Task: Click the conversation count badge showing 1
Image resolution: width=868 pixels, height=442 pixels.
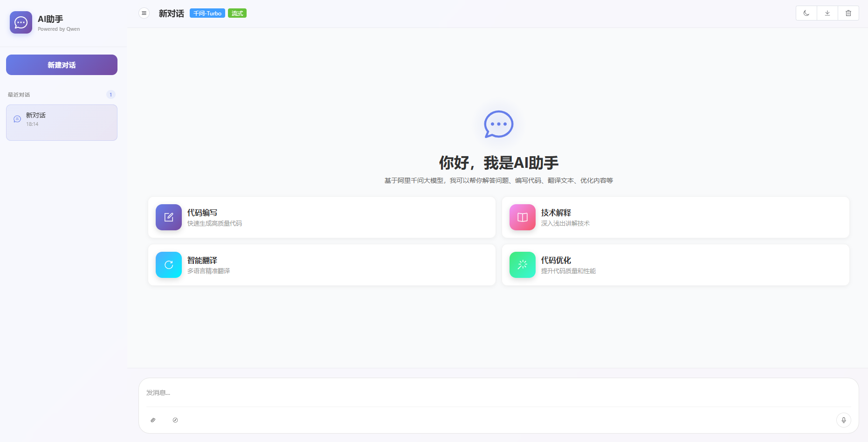Action: point(110,94)
